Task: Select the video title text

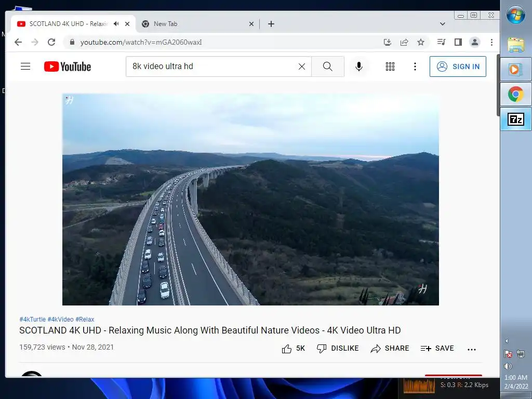Action: (x=210, y=330)
